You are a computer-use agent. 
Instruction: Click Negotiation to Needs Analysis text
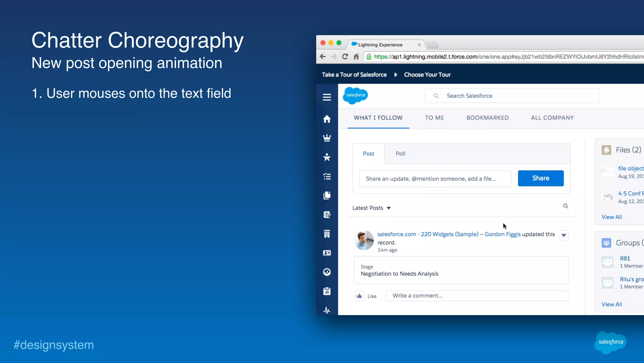click(x=399, y=274)
